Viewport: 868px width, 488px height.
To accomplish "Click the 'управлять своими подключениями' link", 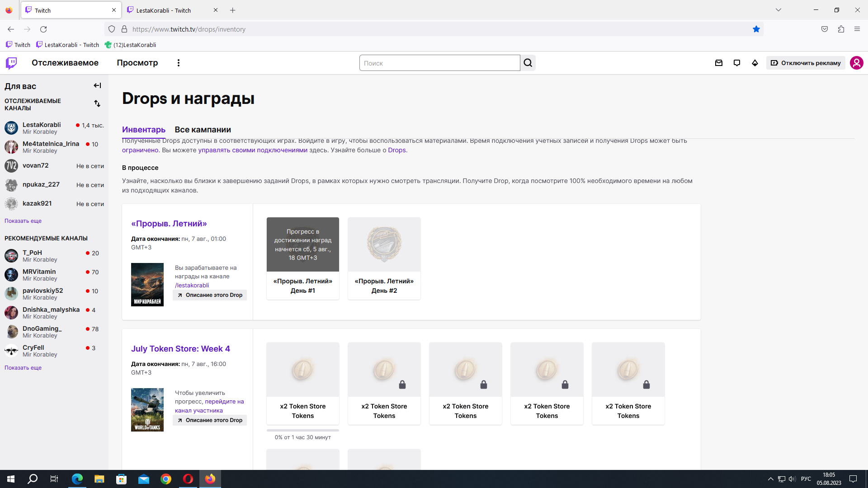I will click(x=253, y=150).
